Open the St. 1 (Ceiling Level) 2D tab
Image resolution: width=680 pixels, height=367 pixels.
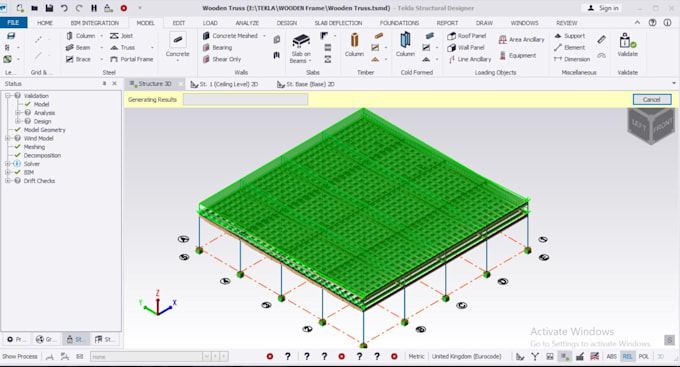click(x=225, y=84)
